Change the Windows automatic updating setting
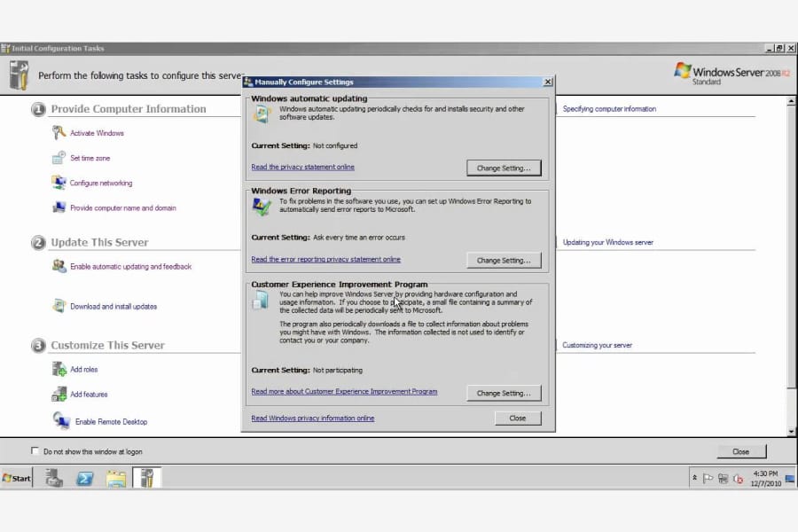Viewport: 798px width, 532px height. [x=504, y=168]
